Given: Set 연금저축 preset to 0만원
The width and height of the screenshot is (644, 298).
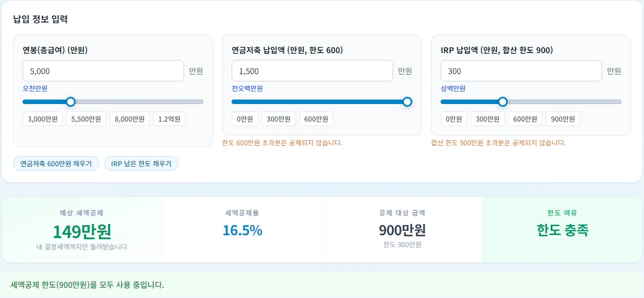Looking at the screenshot, I should pyautogui.click(x=245, y=119).
